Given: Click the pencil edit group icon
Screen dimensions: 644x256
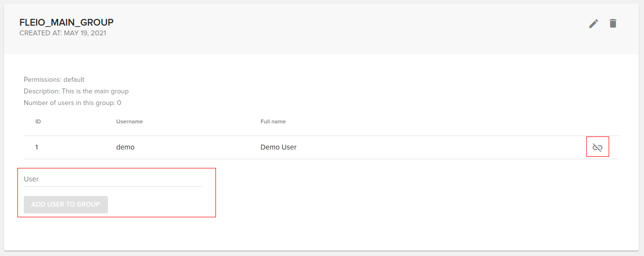Looking at the screenshot, I should click(x=594, y=23).
